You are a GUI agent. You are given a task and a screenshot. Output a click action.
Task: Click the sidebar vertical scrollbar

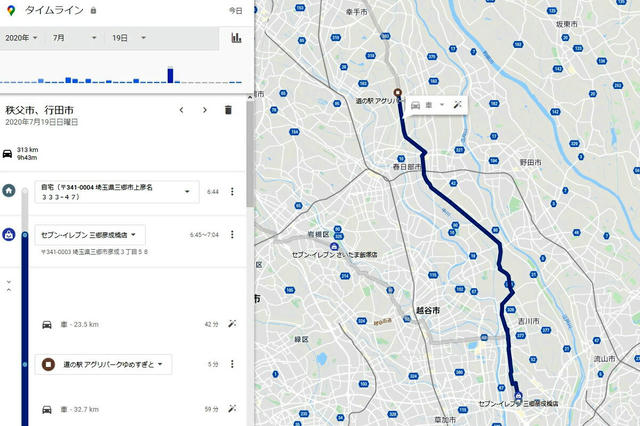250,154
